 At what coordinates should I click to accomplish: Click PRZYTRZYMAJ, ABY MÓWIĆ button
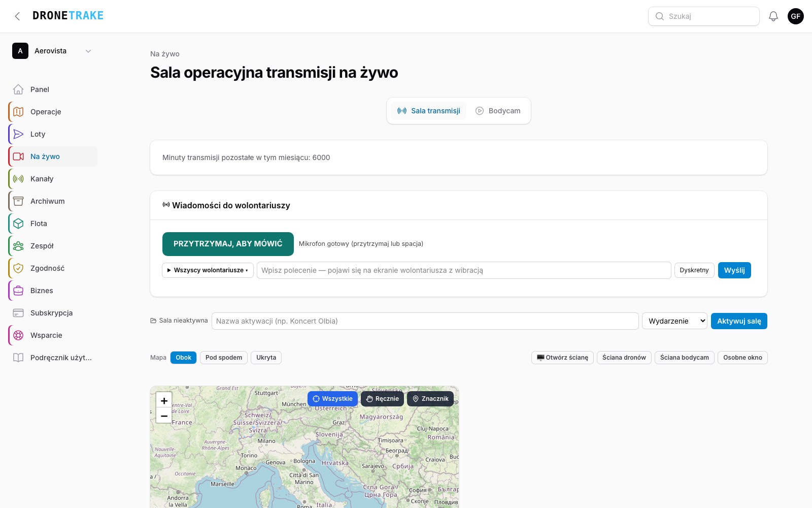pyautogui.click(x=228, y=244)
